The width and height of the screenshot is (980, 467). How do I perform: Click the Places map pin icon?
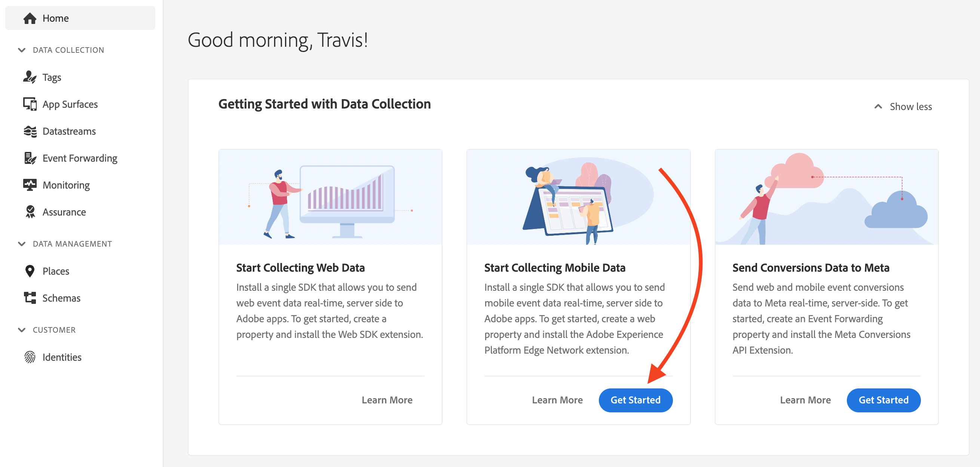point(30,271)
